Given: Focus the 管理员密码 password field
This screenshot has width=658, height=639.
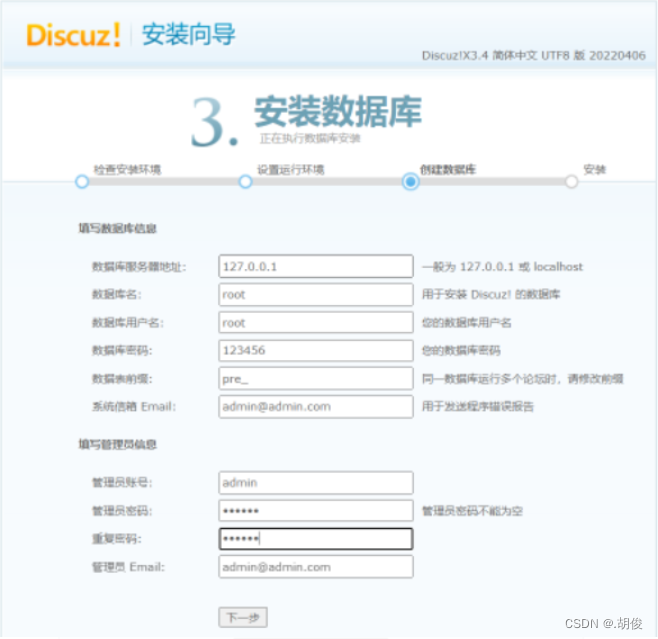Looking at the screenshot, I should pos(316,511).
